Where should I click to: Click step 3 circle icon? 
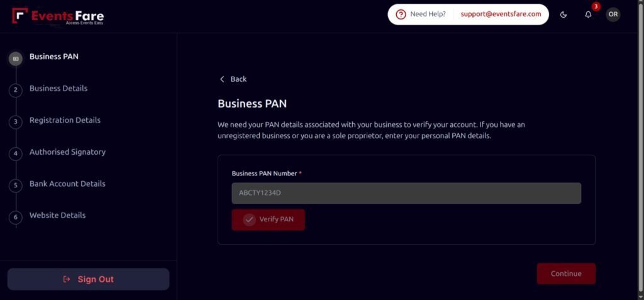pyautogui.click(x=16, y=122)
